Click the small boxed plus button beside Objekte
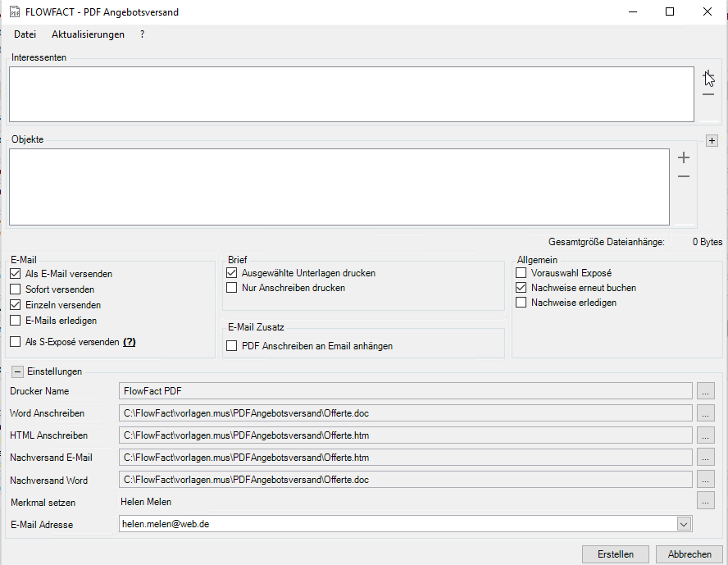728x565 pixels. tap(712, 141)
